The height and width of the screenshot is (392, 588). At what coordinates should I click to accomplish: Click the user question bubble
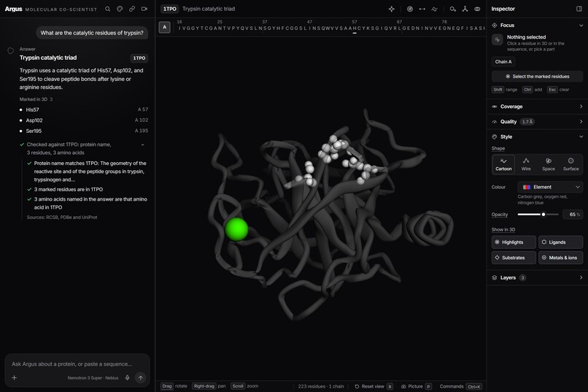point(92,33)
